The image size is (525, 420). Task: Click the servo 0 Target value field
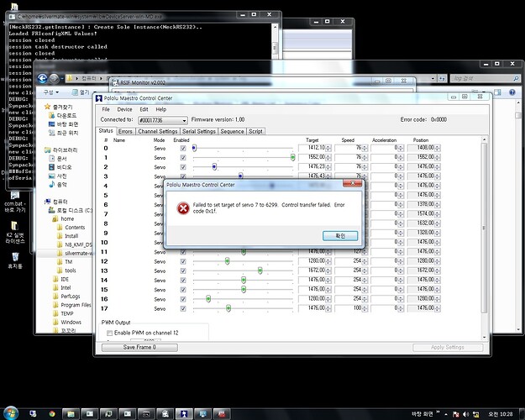coord(317,148)
